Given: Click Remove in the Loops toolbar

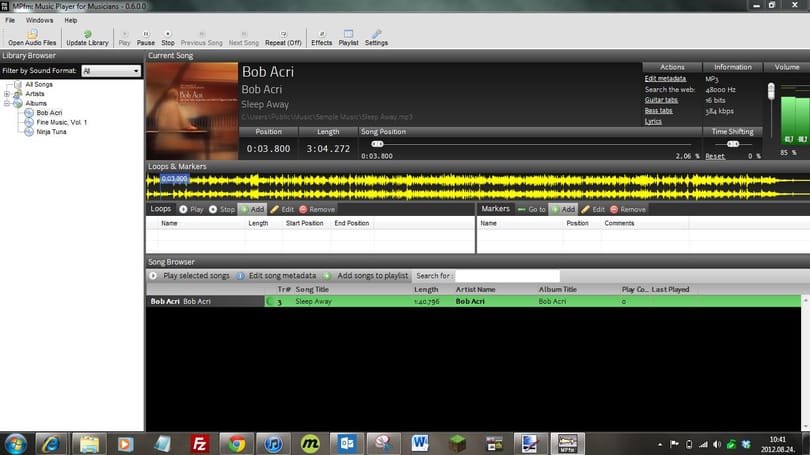Looking at the screenshot, I should click(x=317, y=209).
